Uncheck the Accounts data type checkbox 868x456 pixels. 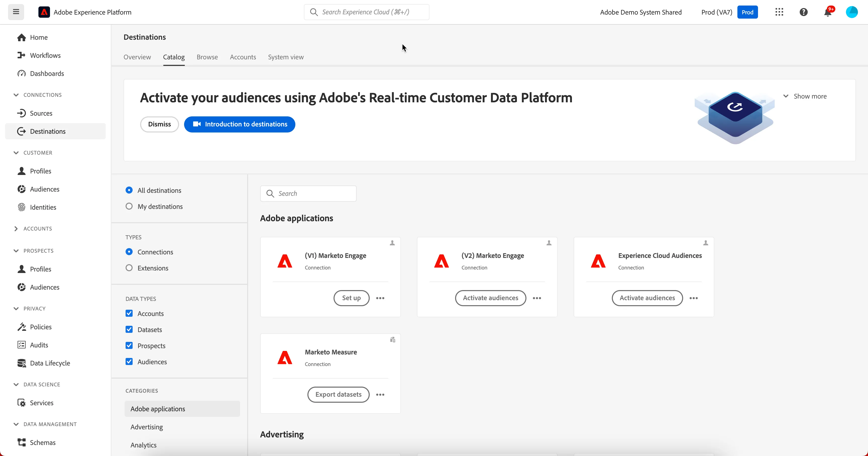pyautogui.click(x=129, y=314)
